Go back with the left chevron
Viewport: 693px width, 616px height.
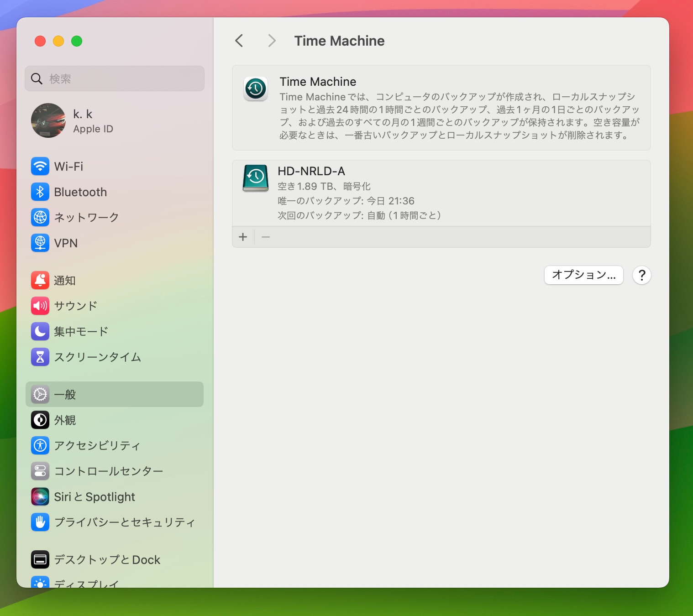pos(239,41)
